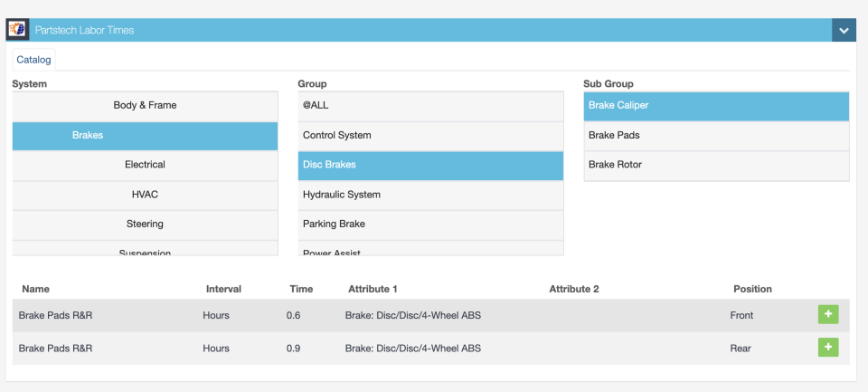This screenshot has width=868, height=392.
Task: Select Brake Caliper sub group
Action: coord(716,105)
